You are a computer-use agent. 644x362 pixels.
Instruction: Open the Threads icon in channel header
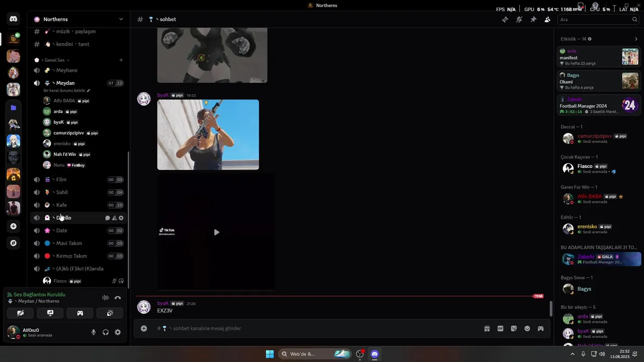click(x=505, y=20)
